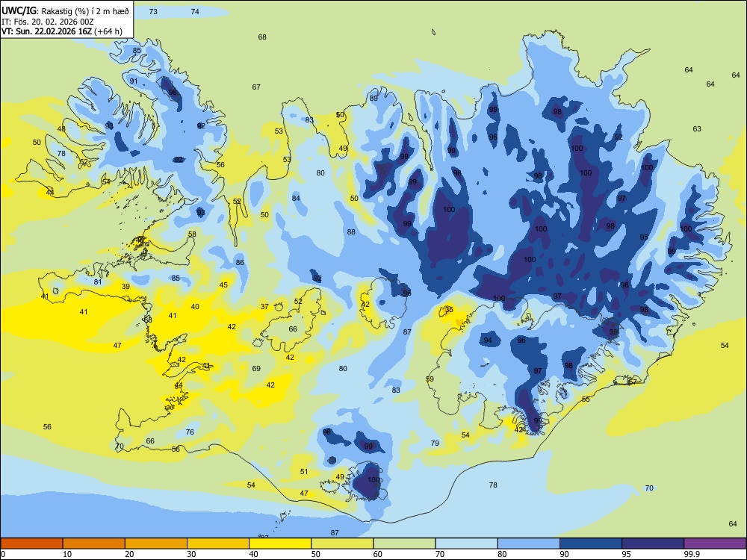Pick the navy 95–99.9 legend swatch

653,544
